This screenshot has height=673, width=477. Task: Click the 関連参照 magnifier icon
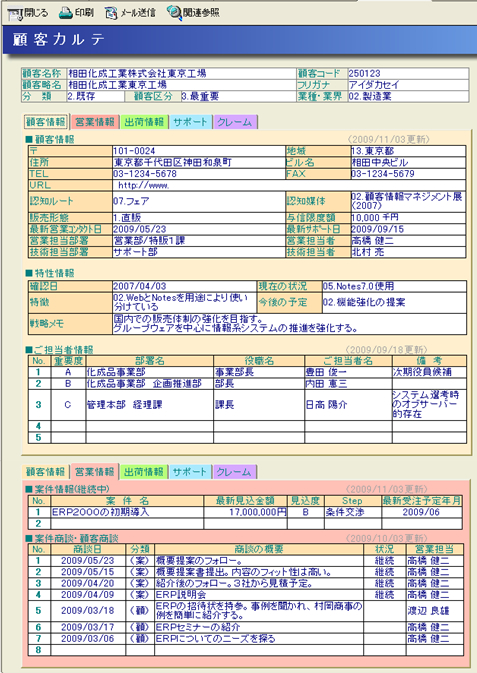pos(174,13)
